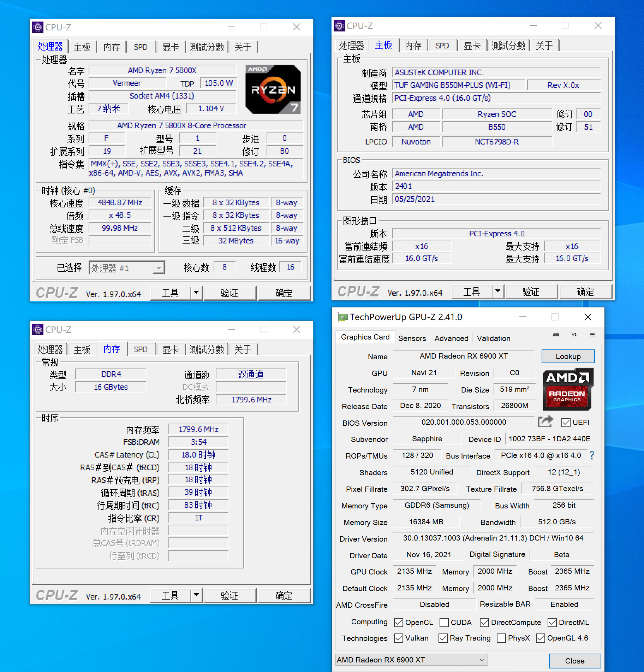644x672 pixels.
Task: Switch to the SPD tab in CPU-Z
Action: point(141,47)
